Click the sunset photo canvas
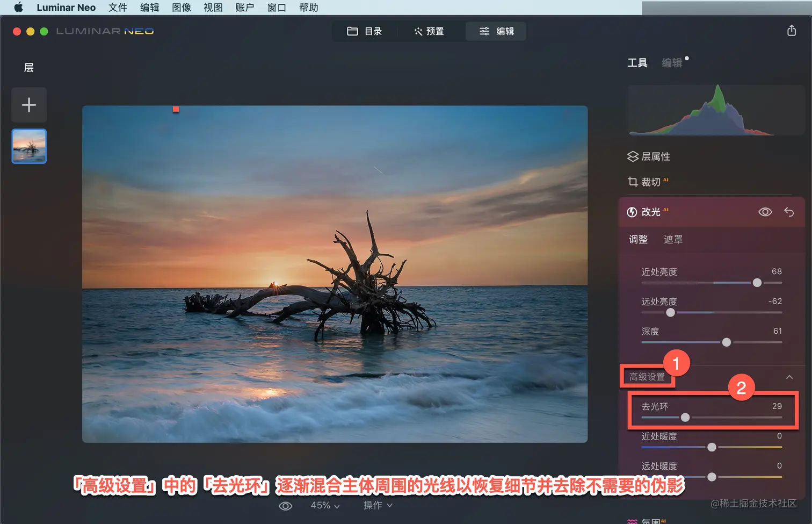The width and height of the screenshot is (812, 524). coord(335,274)
